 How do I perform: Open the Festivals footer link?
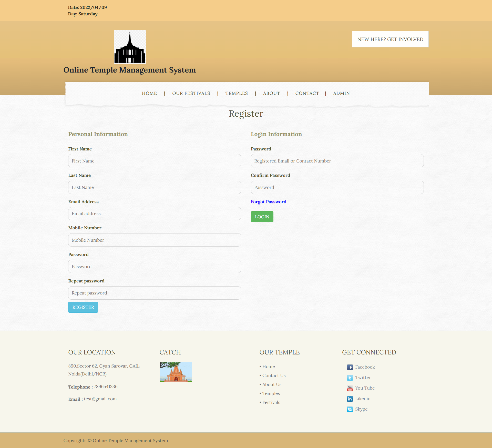pyautogui.click(x=271, y=402)
